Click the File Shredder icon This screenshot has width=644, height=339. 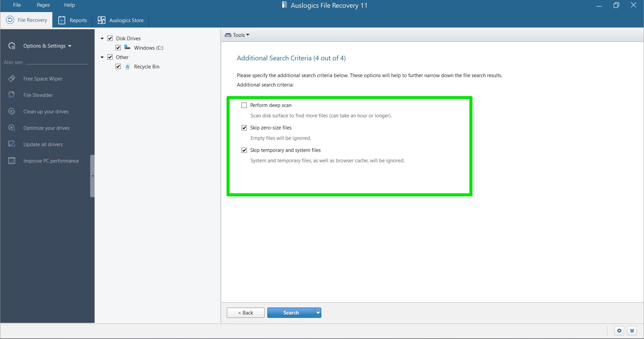point(12,95)
